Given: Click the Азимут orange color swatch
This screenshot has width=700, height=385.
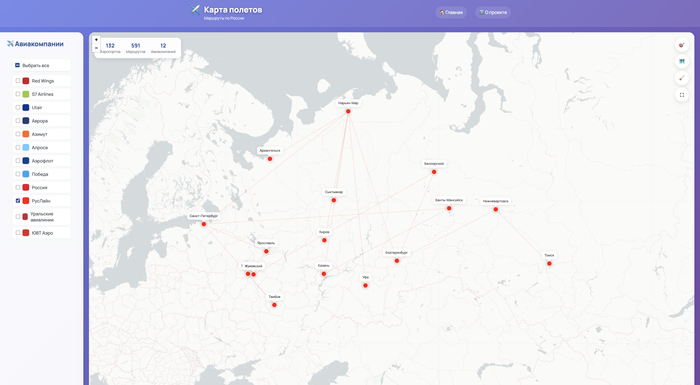Looking at the screenshot, I should (x=26, y=134).
